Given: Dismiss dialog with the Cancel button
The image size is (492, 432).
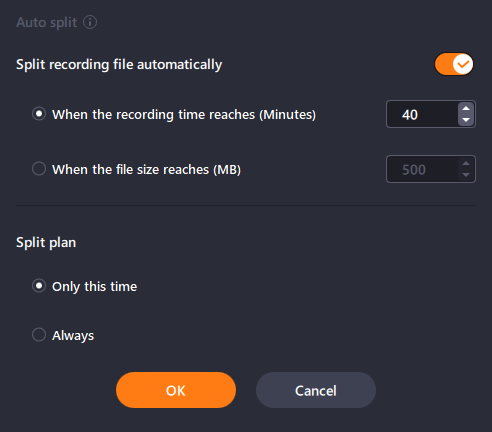Looking at the screenshot, I should pyautogui.click(x=316, y=390).
